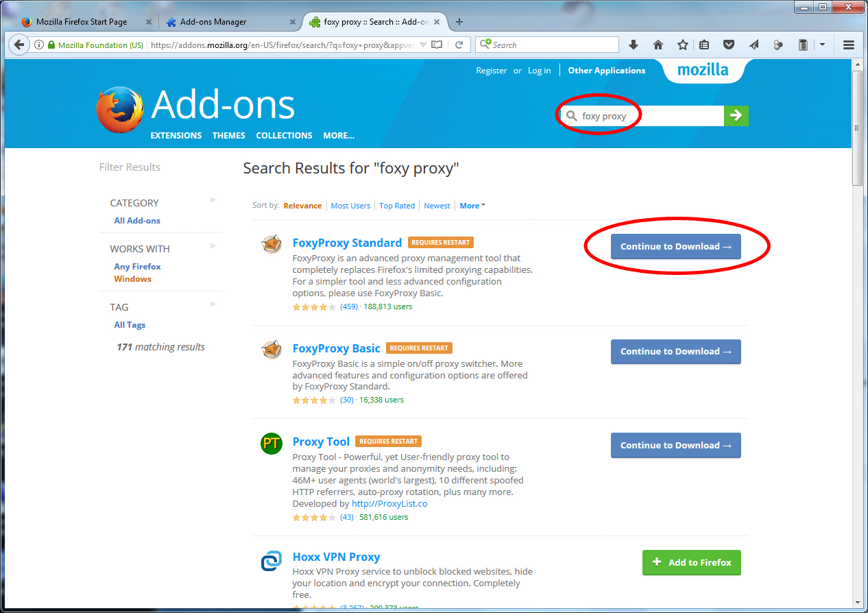Viewport: 868px width, 613px height.
Task: Show bookmarks list icon
Action: [704, 45]
